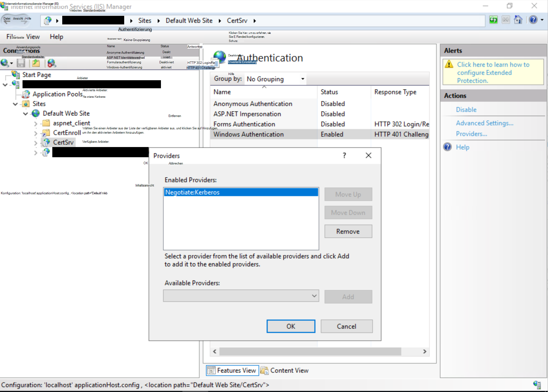Click the up folder icon in Connections toolbar
The width and height of the screenshot is (548, 392).
coord(36,63)
